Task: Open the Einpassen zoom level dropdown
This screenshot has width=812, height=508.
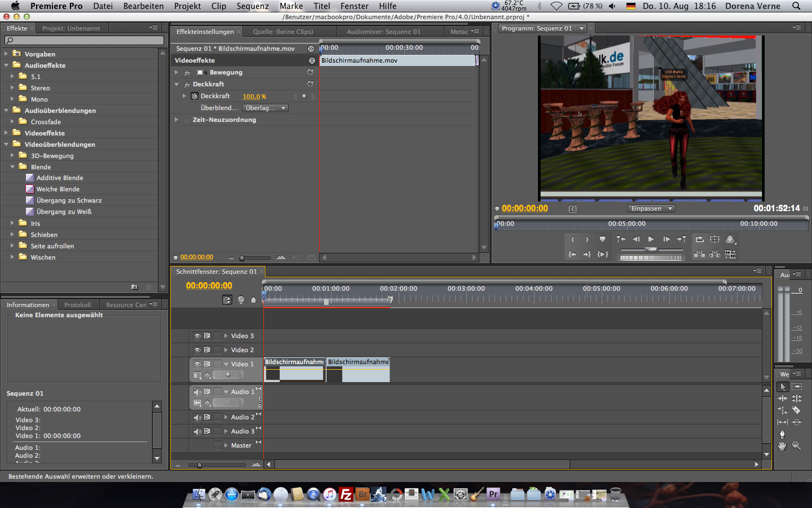Action: click(x=651, y=209)
